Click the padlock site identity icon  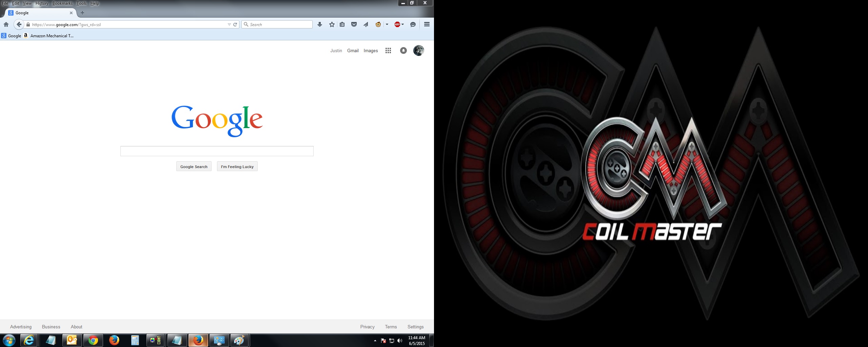pyautogui.click(x=28, y=24)
